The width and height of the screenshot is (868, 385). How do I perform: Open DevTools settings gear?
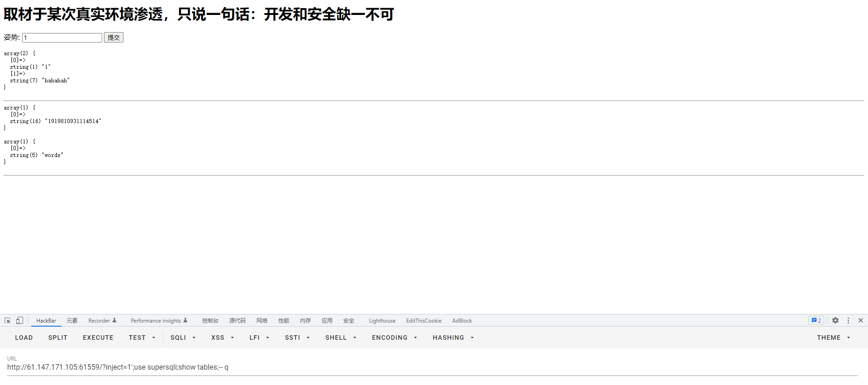click(x=835, y=320)
